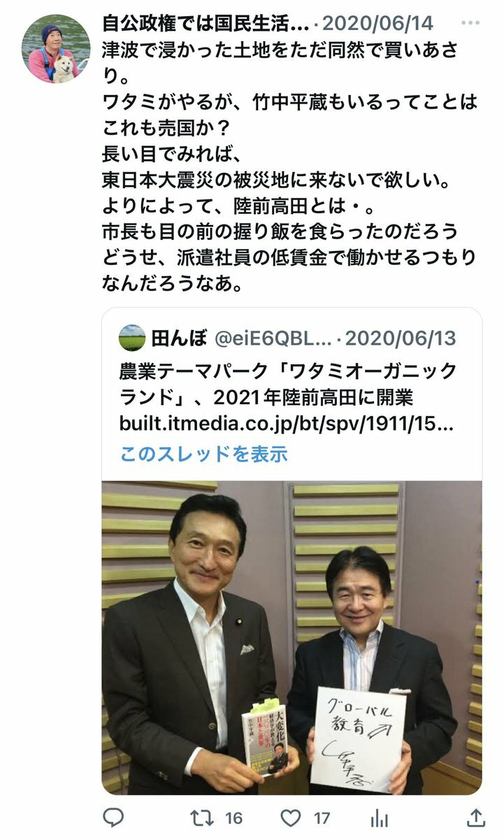Click the retweet count 16
Screen dimensions: 504x839
(233, 817)
